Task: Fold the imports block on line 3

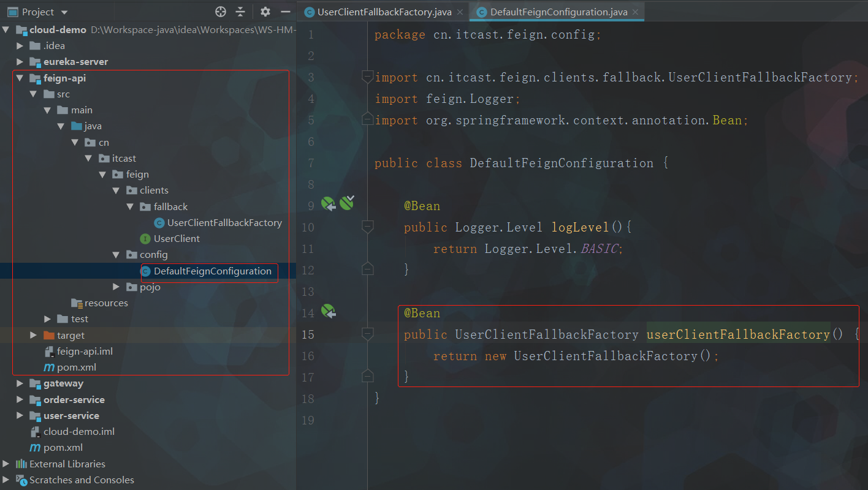Action: point(368,77)
